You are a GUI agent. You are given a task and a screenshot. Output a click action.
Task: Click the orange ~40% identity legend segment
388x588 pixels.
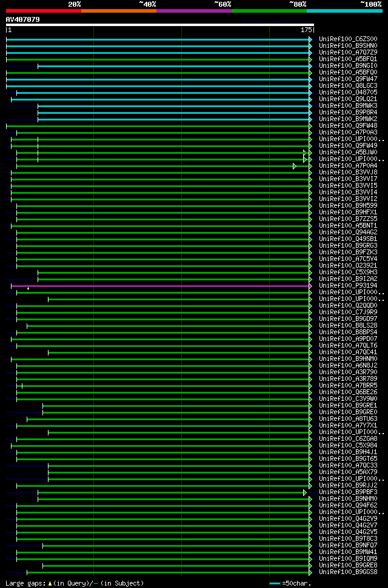pyautogui.click(x=119, y=11)
